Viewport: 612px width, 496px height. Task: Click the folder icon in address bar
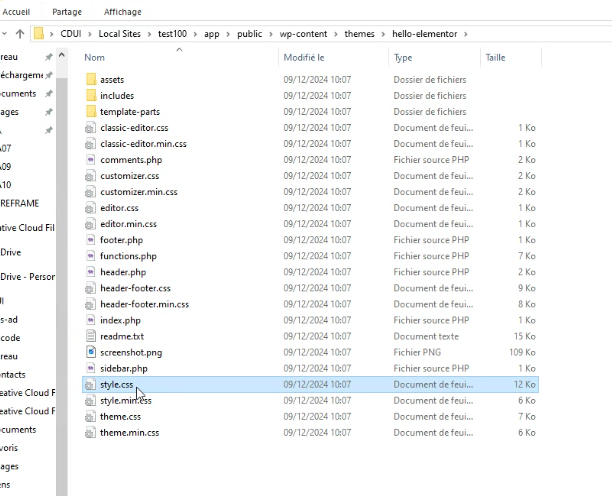coord(39,34)
